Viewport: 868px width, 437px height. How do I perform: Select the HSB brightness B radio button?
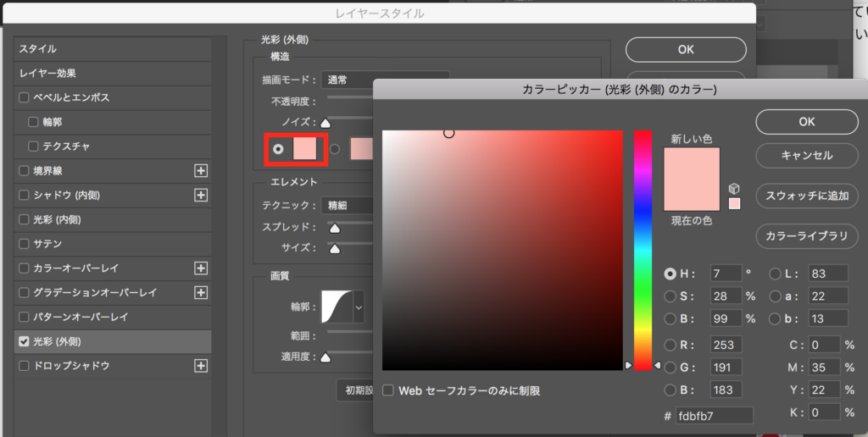(670, 318)
